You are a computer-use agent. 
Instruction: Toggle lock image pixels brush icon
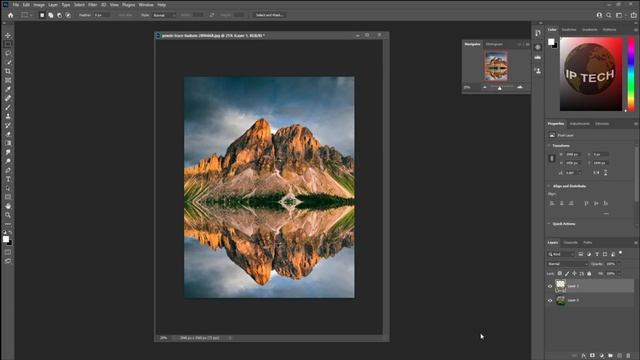[x=567, y=273]
